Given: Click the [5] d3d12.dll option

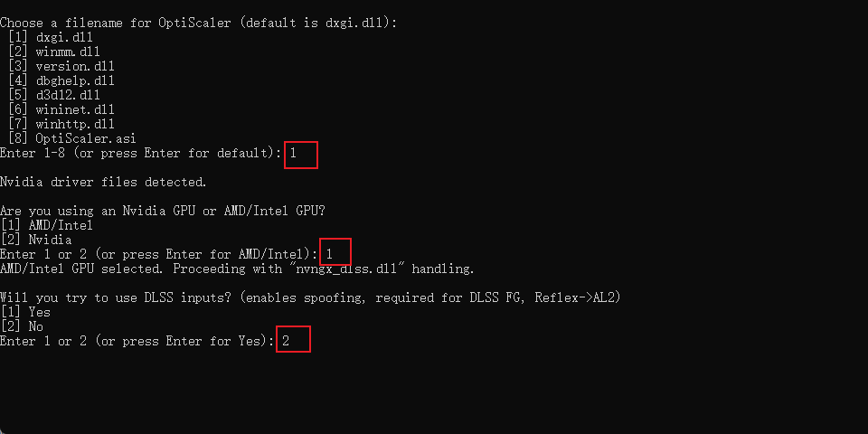Looking at the screenshot, I should [54, 95].
